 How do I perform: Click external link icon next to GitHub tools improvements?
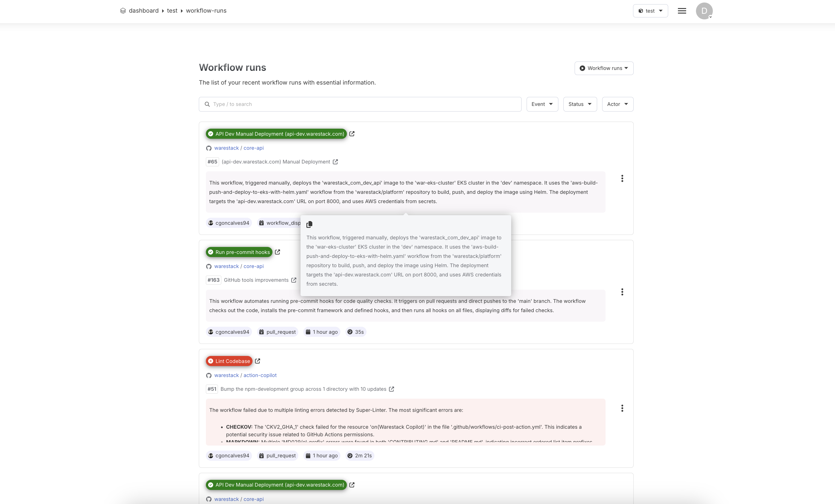click(294, 280)
